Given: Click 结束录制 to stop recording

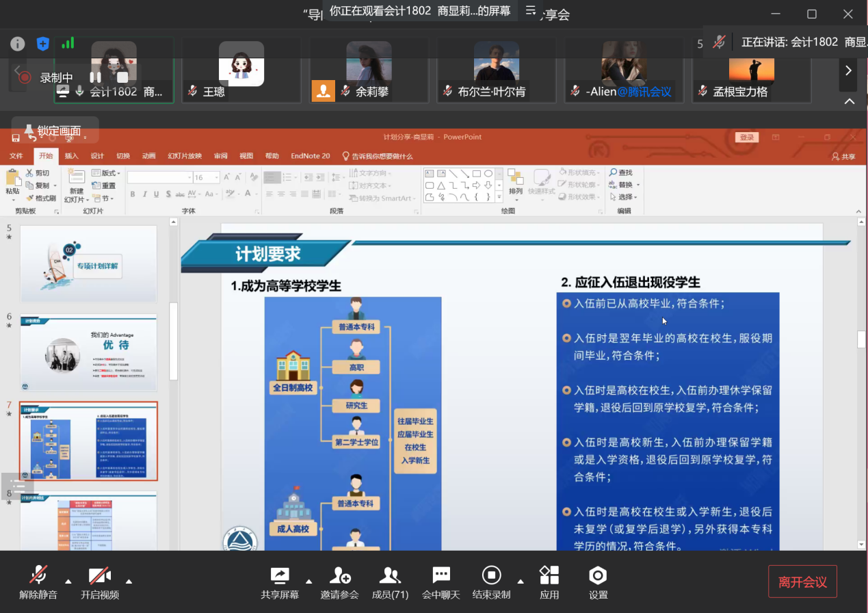Looking at the screenshot, I should [x=491, y=582].
